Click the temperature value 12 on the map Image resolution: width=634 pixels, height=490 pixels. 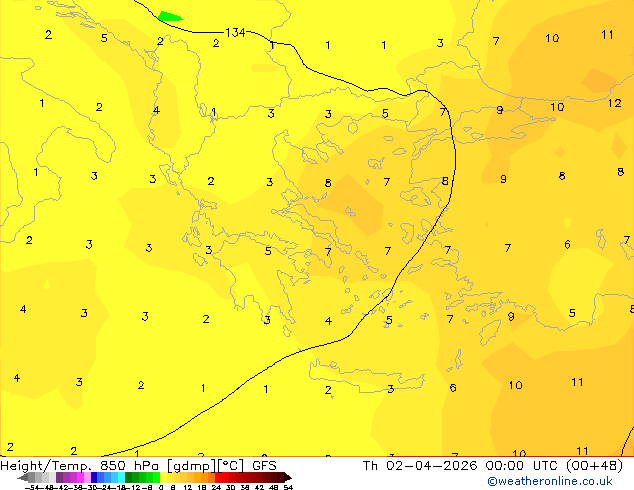click(x=615, y=103)
